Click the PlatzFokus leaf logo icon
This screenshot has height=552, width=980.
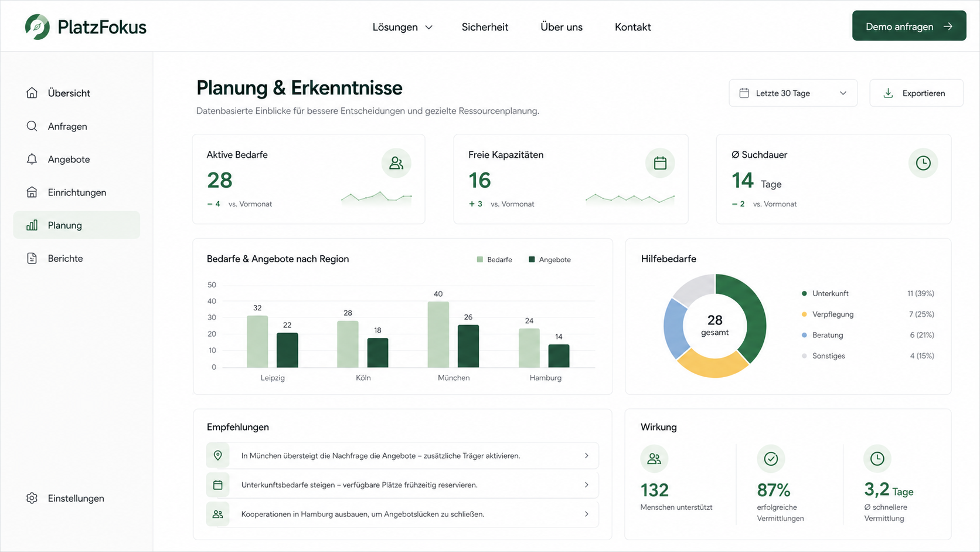[38, 26]
